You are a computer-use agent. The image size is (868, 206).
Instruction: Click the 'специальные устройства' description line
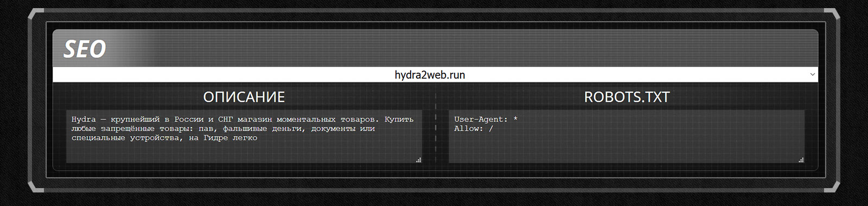tap(164, 138)
